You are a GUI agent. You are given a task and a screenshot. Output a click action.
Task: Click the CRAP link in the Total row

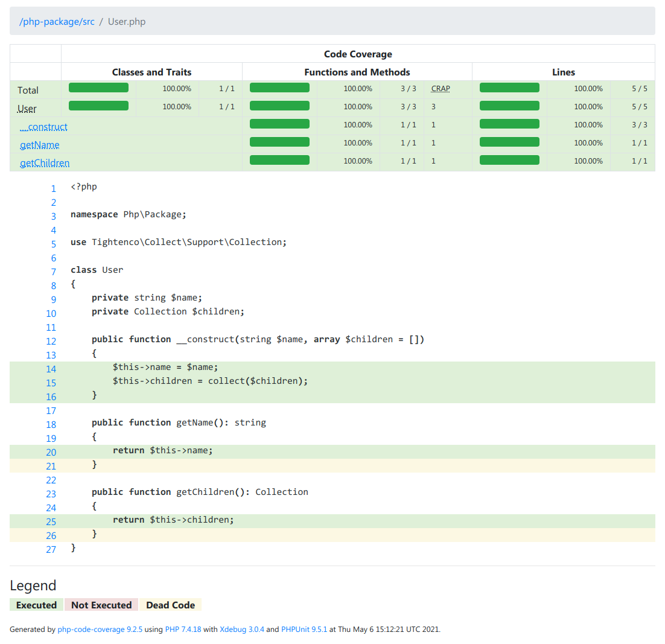pyautogui.click(x=440, y=88)
